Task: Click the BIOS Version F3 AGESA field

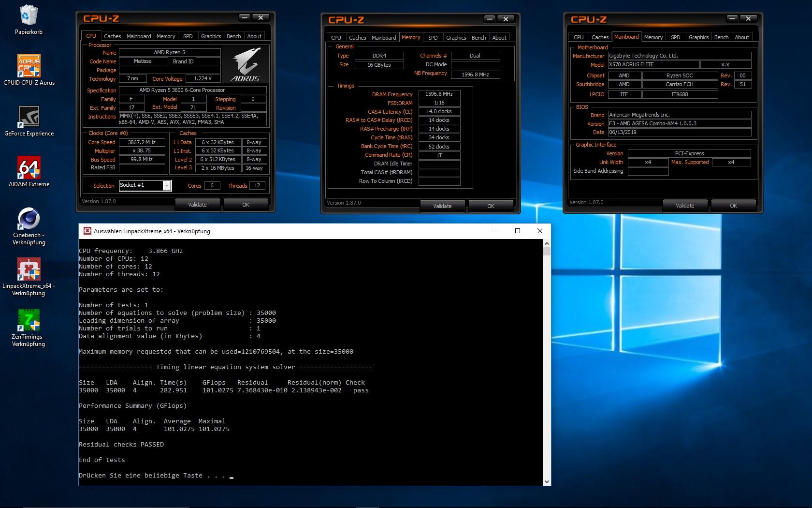Action: pyautogui.click(x=680, y=123)
